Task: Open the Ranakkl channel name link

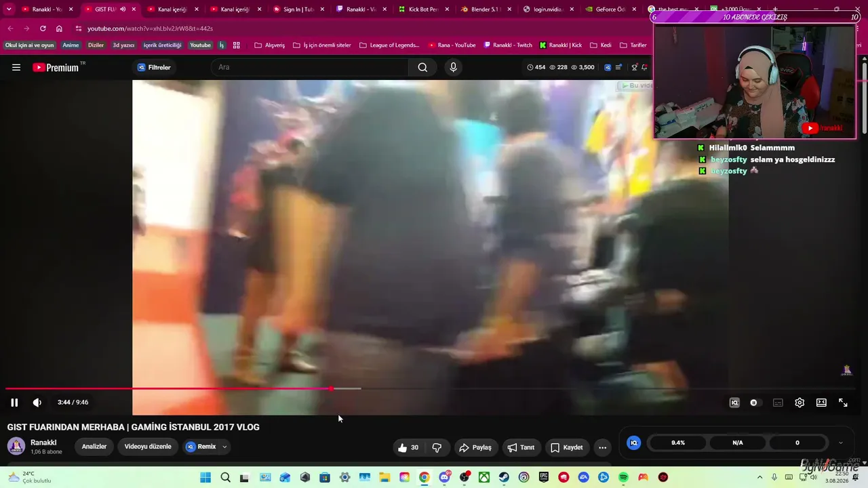Action: 43,443
